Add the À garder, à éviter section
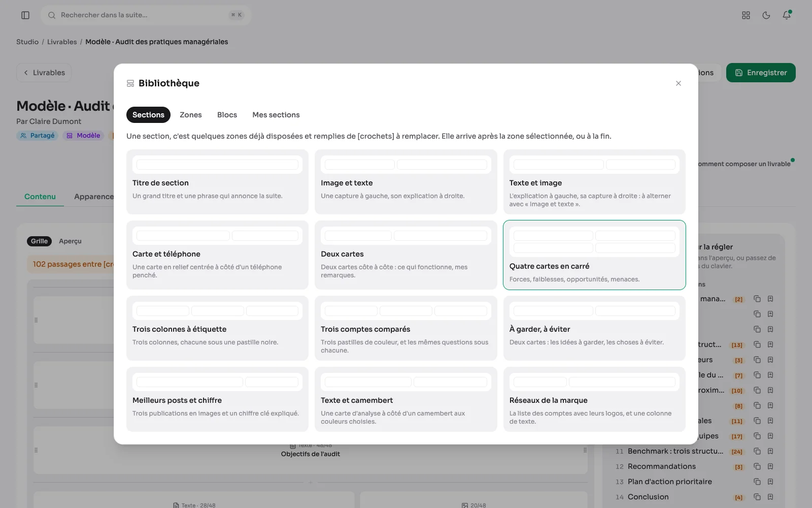This screenshot has height=508, width=812. [594, 328]
